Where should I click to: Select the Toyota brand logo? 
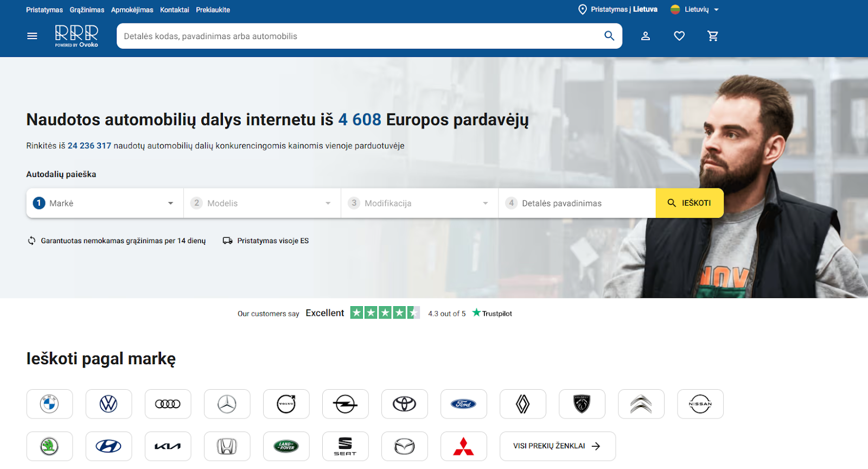(x=404, y=404)
